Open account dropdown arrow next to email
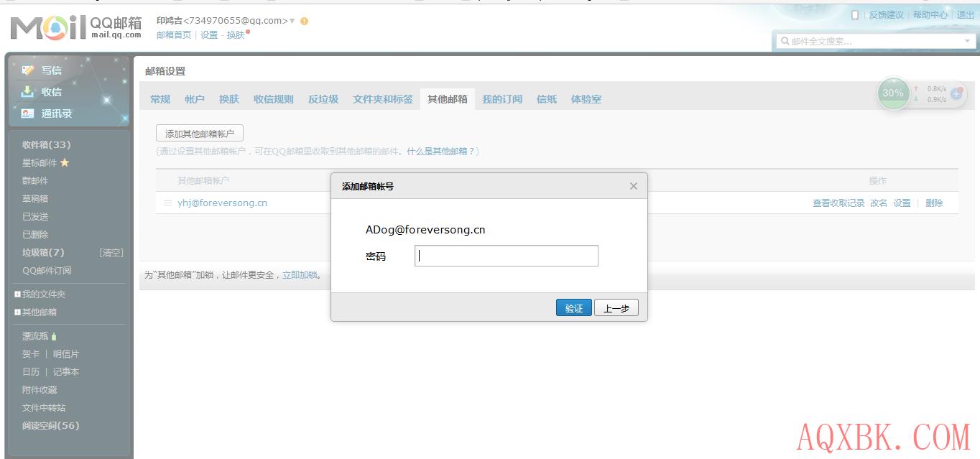980x459 pixels. click(x=292, y=21)
